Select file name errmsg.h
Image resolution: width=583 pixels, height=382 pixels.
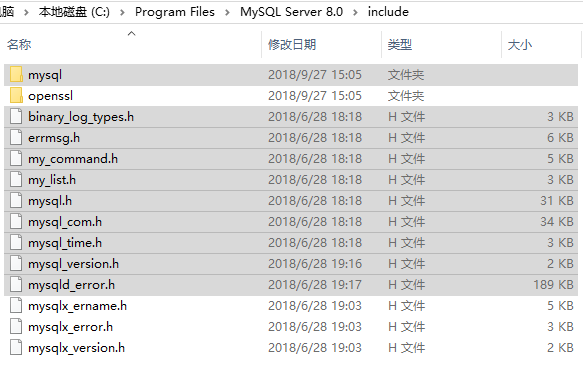(x=54, y=138)
